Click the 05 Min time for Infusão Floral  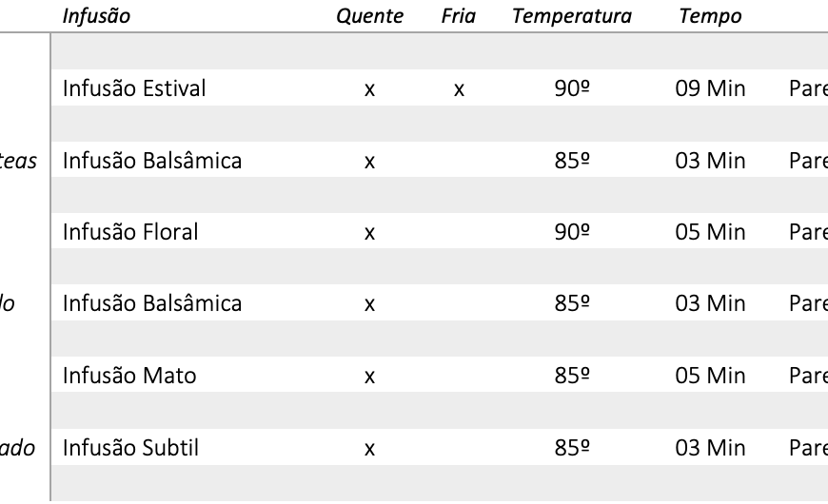point(710,232)
